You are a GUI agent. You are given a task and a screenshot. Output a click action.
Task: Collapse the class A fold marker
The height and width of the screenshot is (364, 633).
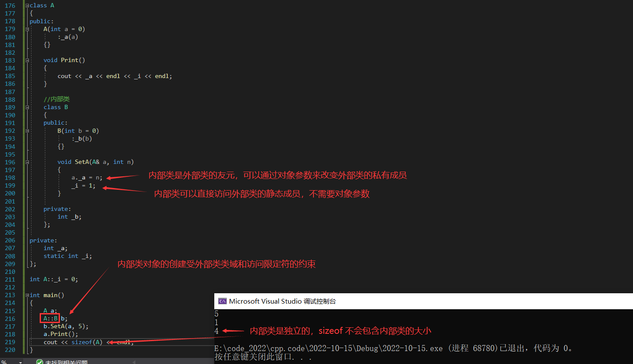pyautogui.click(x=27, y=6)
